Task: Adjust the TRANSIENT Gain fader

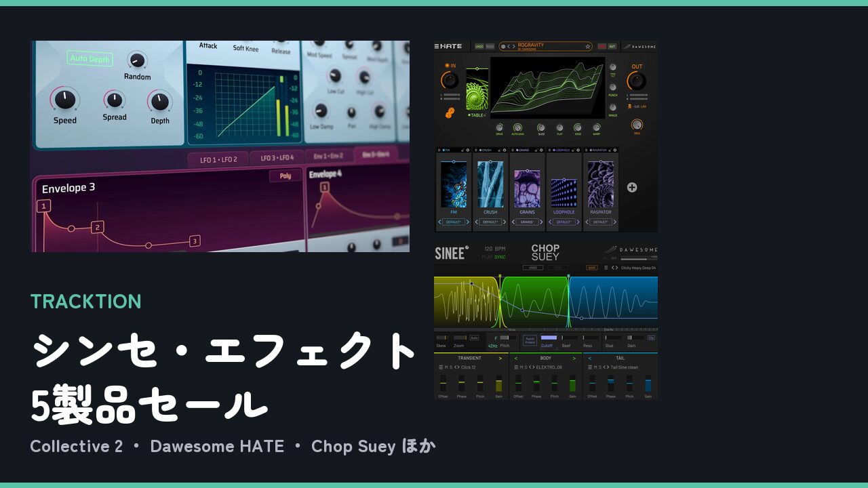Action: tap(498, 384)
